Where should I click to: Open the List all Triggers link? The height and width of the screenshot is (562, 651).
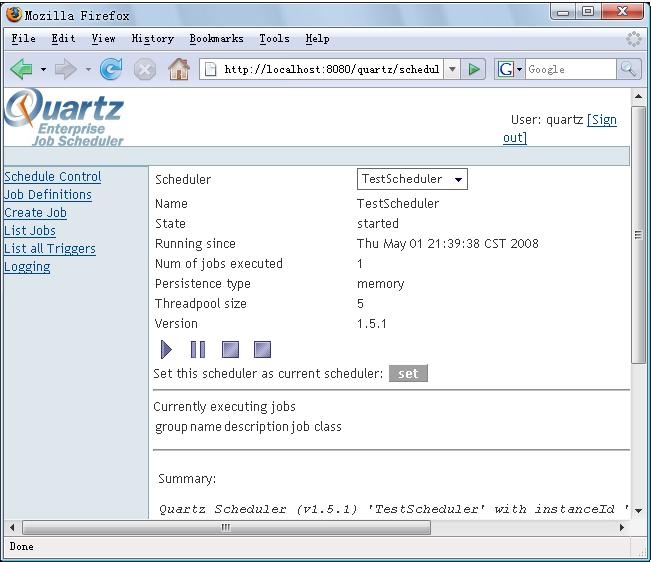pos(50,249)
